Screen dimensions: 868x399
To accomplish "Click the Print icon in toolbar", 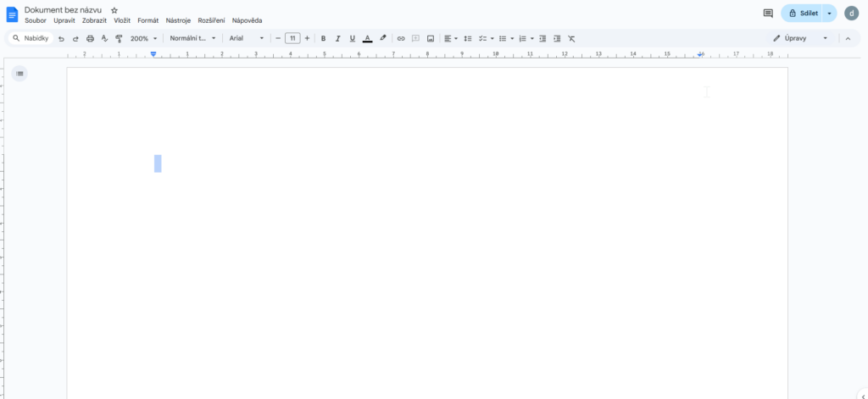I will pos(90,38).
